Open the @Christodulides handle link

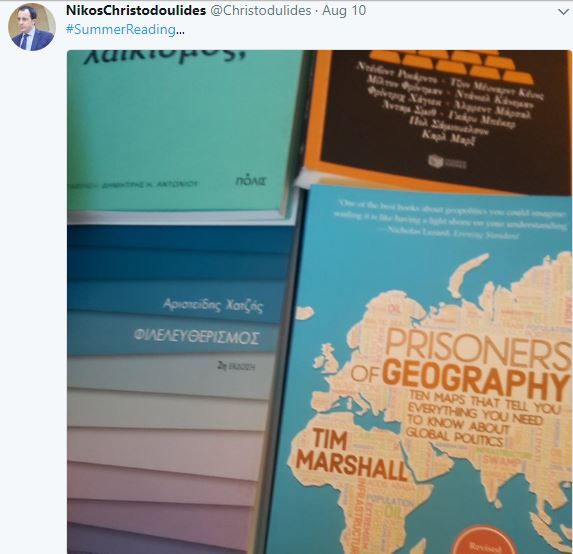point(261,11)
